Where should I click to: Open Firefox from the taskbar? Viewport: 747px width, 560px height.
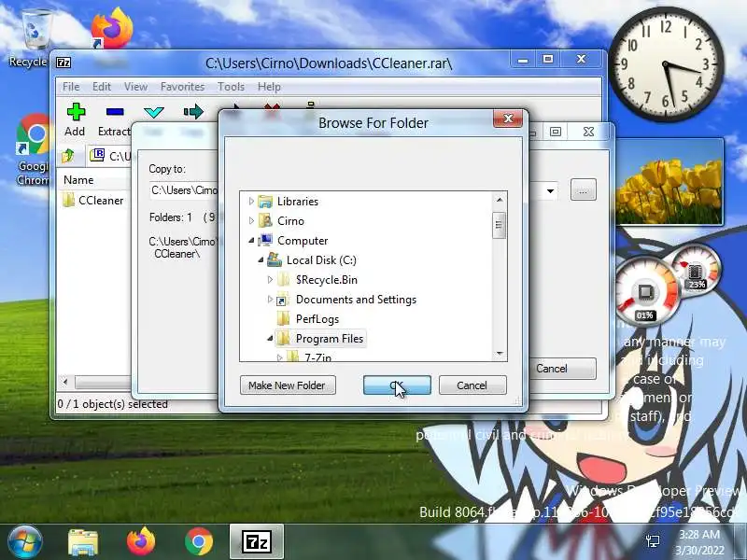(141, 542)
